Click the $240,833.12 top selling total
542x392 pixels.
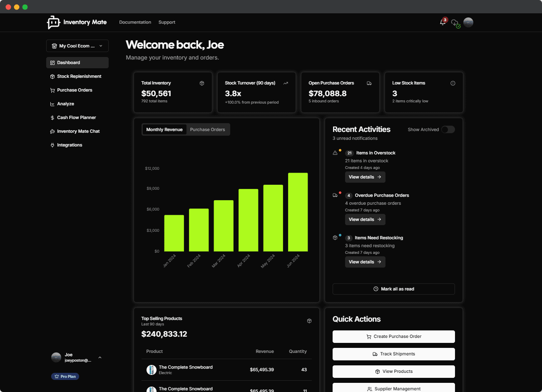[x=164, y=334]
